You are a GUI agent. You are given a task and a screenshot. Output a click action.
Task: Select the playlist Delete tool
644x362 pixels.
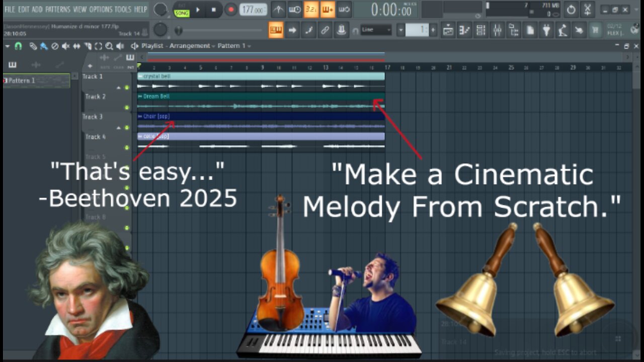pyautogui.click(x=55, y=46)
